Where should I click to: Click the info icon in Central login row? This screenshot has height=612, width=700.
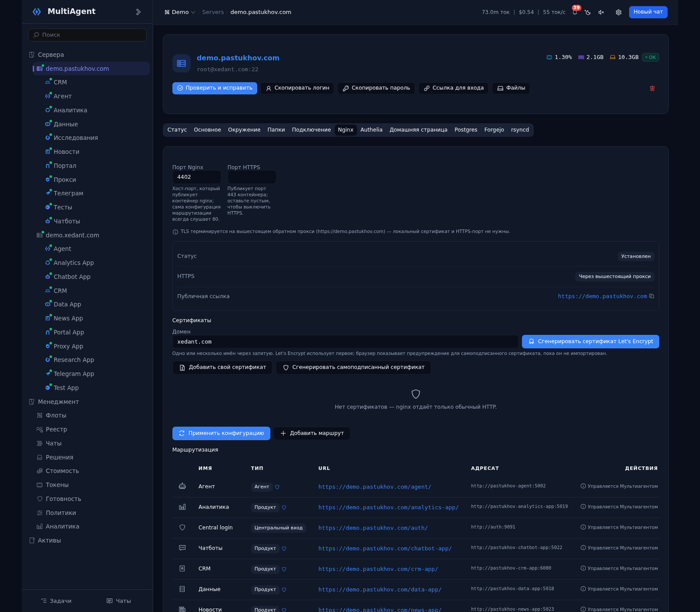point(583,527)
